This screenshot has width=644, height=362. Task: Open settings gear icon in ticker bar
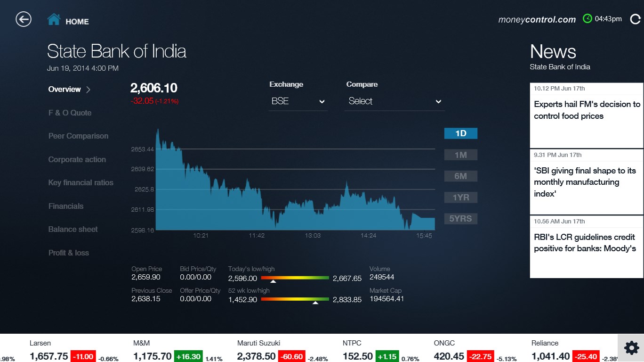631,348
